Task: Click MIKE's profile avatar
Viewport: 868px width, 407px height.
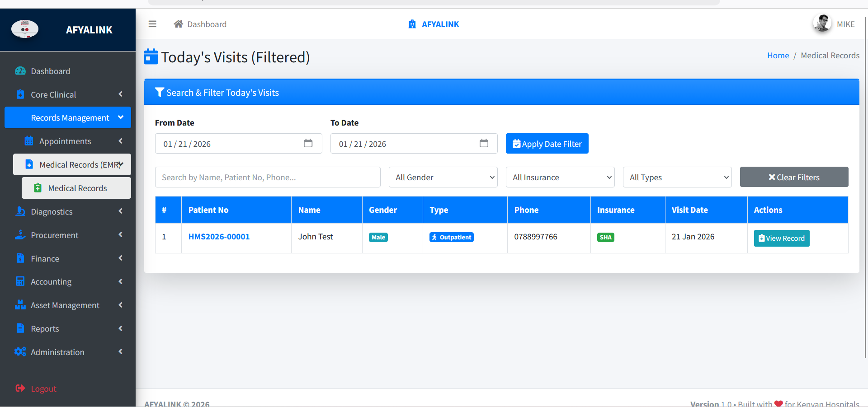Action: 822,23
